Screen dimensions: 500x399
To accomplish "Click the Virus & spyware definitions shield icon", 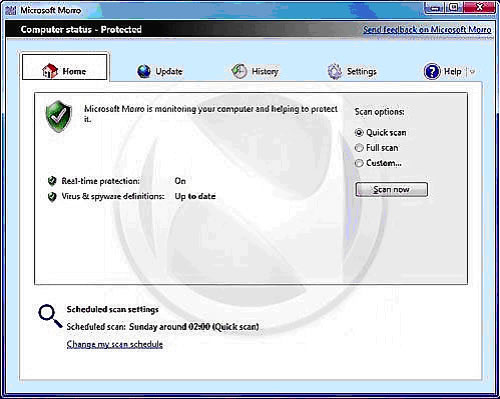I will (52, 196).
